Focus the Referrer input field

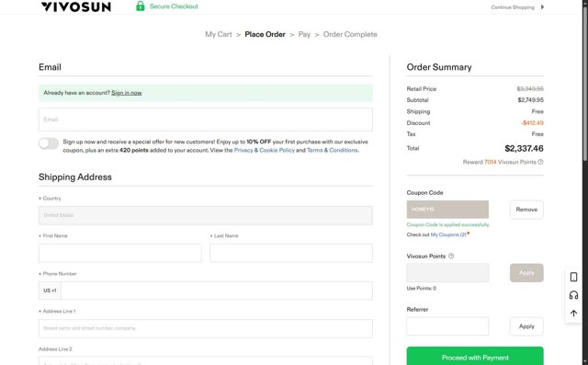(447, 326)
